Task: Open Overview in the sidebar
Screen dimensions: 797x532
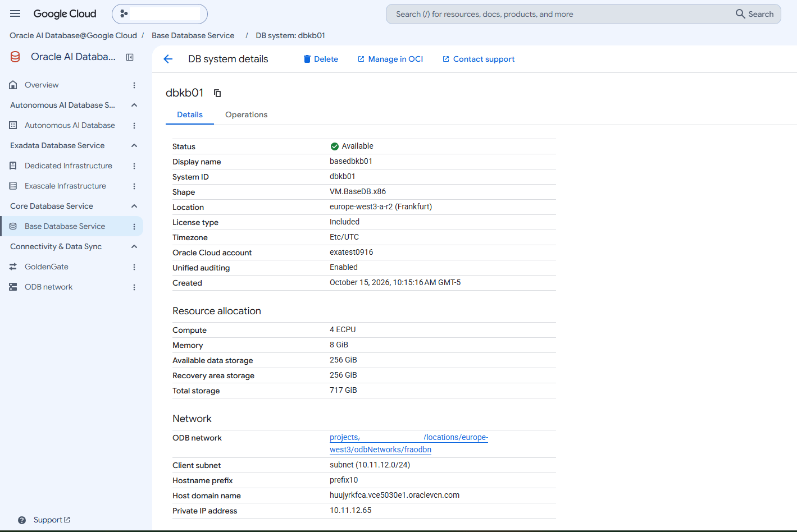Action: pyautogui.click(x=42, y=85)
